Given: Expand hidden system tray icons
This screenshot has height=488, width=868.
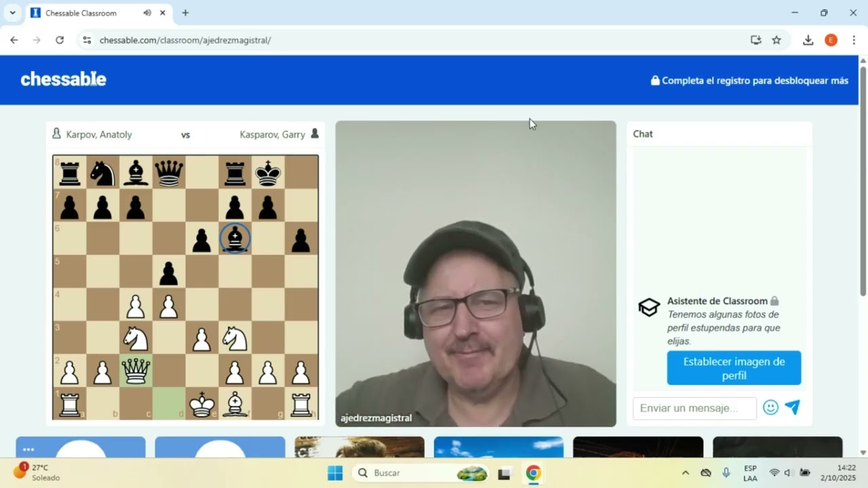Looking at the screenshot, I should pos(686,472).
